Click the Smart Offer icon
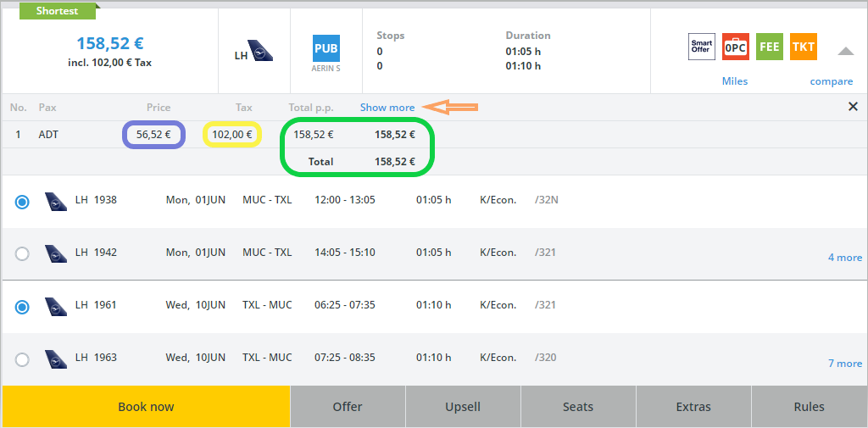The image size is (868, 428). click(x=701, y=47)
